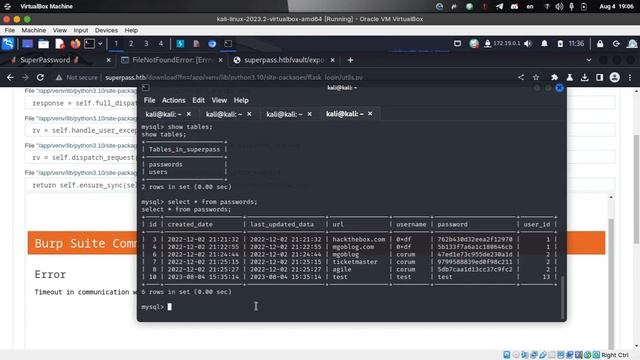Screen dimensions: 640x360
Task: Click the 11:36 clock in Kali panel
Action: point(576,44)
